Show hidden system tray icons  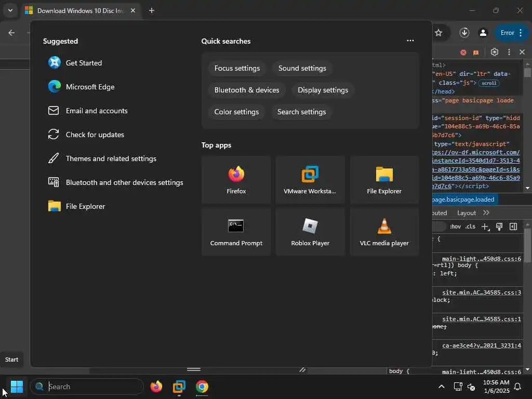[x=442, y=387]
